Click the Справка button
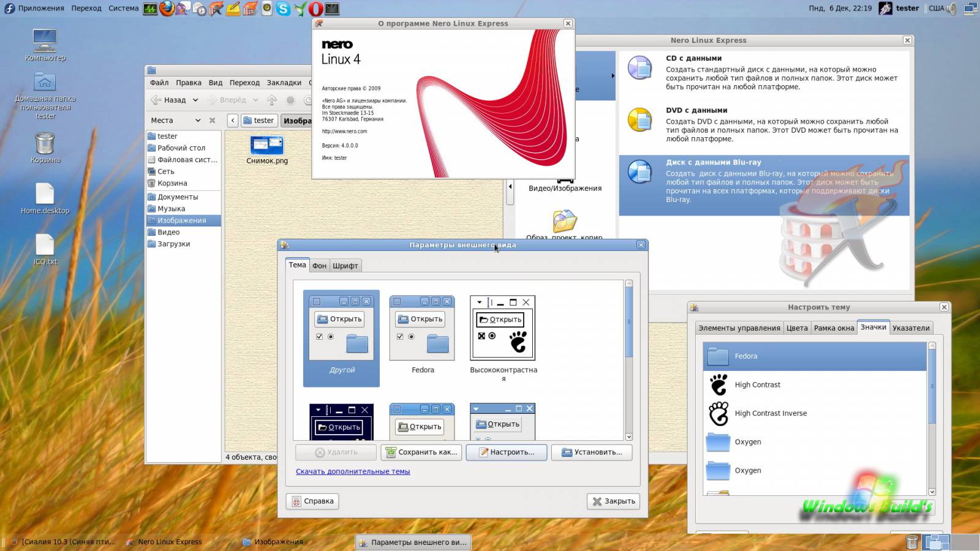 (x=312, y=501)
